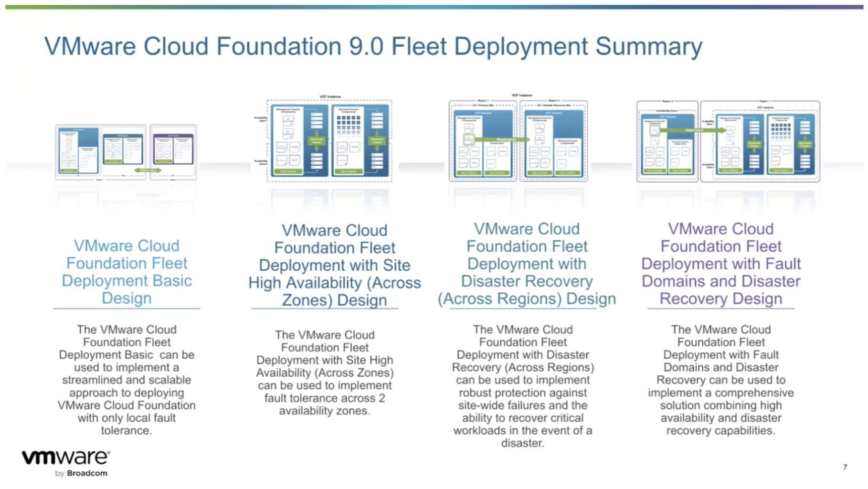This screenshot has width=868, height=489.
Task: Click the slide page number 7
Action: 845,467
